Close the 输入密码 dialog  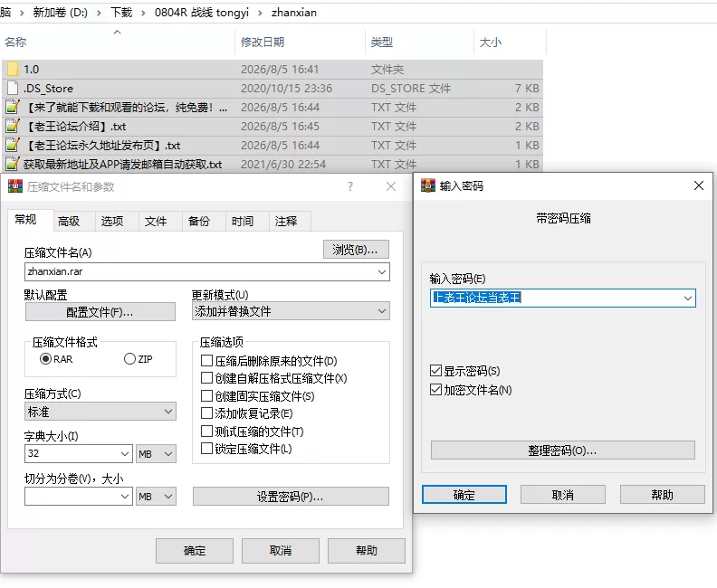coord(699,185)
